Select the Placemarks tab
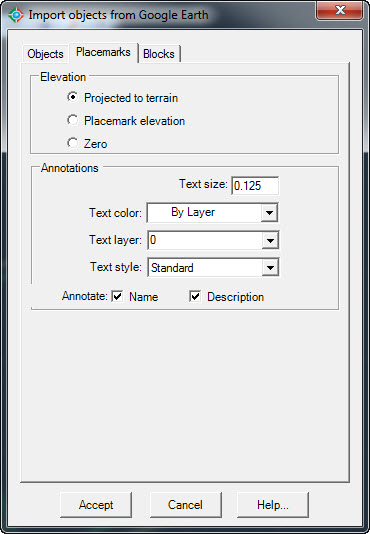Screen dimensions: 370x534 [x=103, y=52]
